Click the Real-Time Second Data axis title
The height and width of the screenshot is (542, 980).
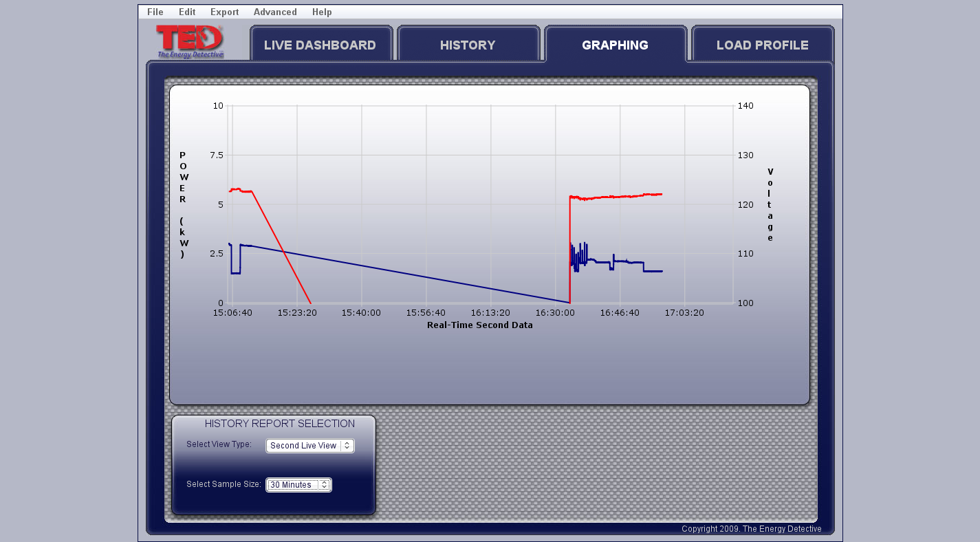(479, 325)
